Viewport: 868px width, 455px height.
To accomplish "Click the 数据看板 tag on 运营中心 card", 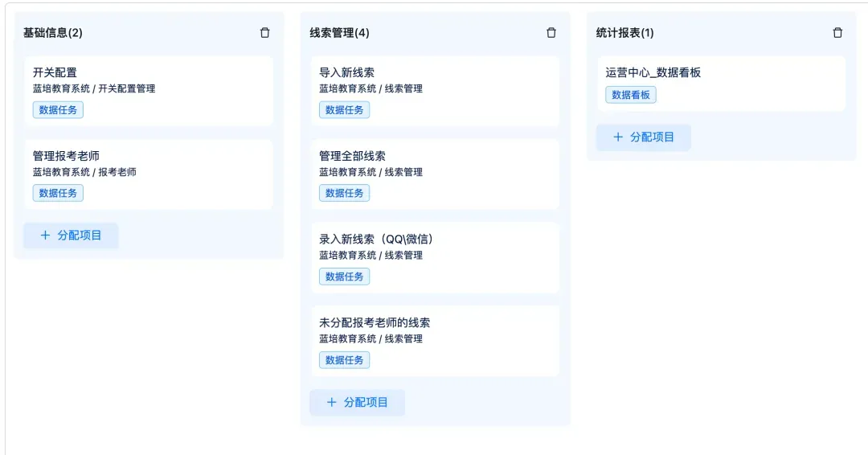I will click(631, 95).
